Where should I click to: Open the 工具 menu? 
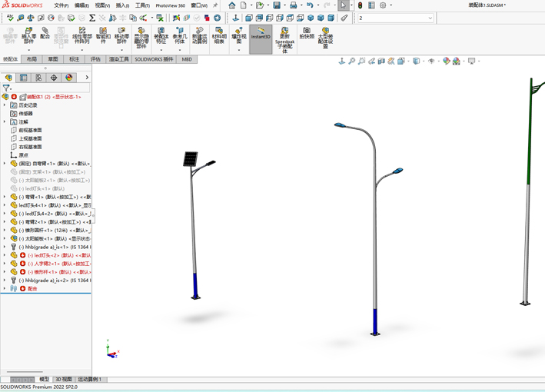click(x=142, y=5)
